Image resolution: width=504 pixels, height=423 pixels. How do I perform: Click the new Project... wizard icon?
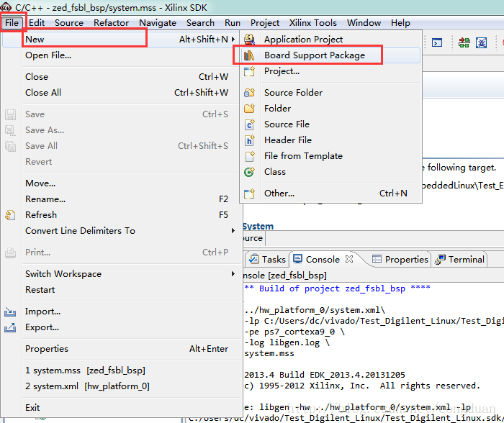coord(249,71)
